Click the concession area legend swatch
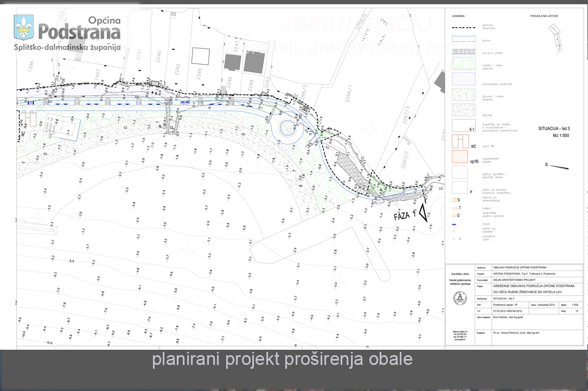The width and height of the screenshot is (588, 391). click(463, 80)
